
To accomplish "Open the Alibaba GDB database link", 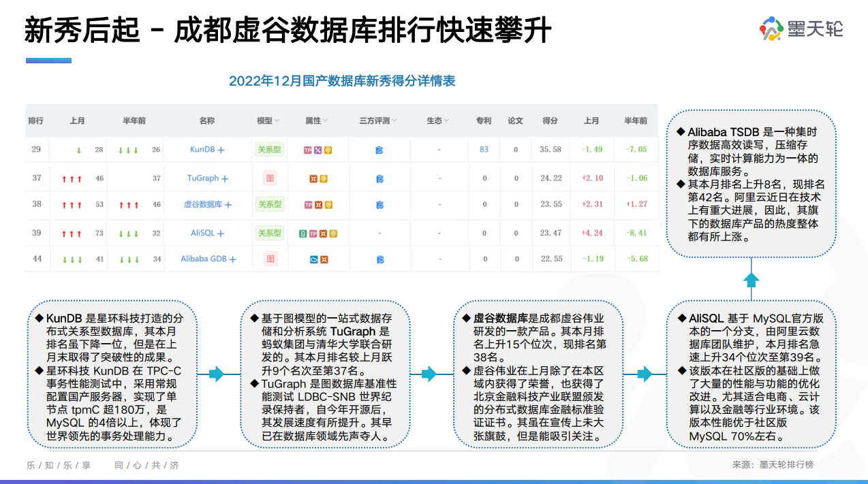I will tap(204, 259).
